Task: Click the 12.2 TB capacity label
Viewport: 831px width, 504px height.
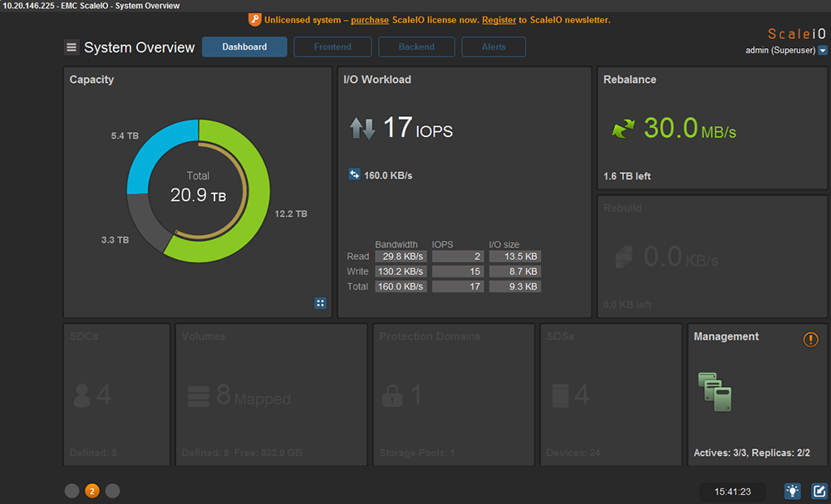Action: [x=291, y=214]
